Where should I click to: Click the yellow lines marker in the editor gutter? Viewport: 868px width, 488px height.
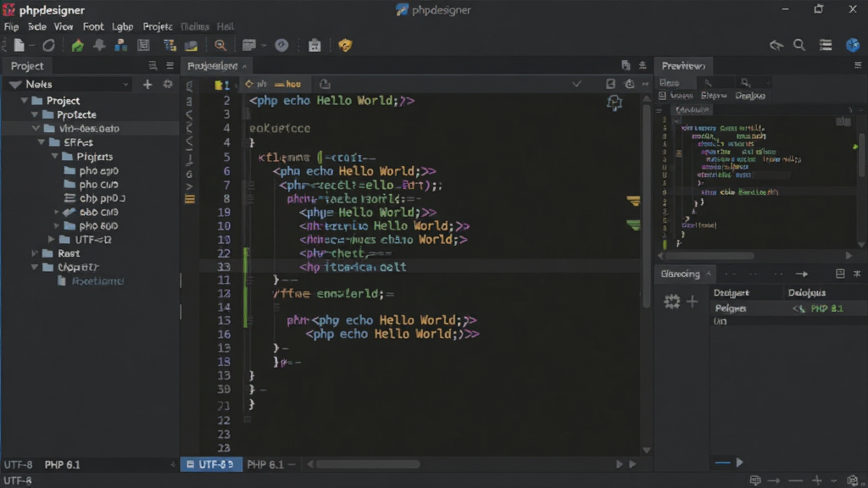(x=190, y=198)
